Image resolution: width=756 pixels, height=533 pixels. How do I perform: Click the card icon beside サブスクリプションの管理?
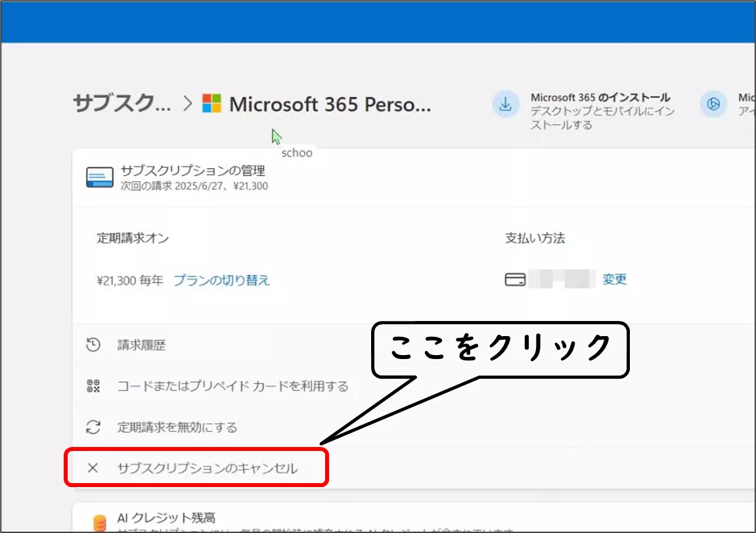(100, 177)
